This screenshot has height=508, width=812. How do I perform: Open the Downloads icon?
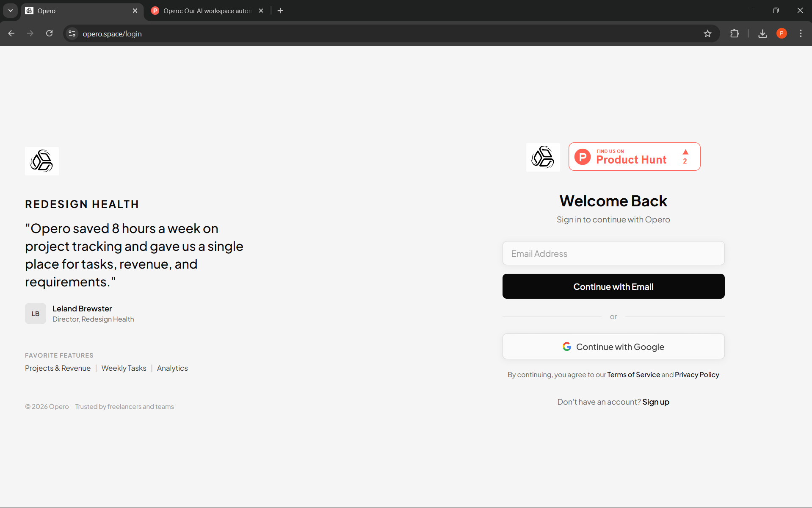click(x=762, y=33)
